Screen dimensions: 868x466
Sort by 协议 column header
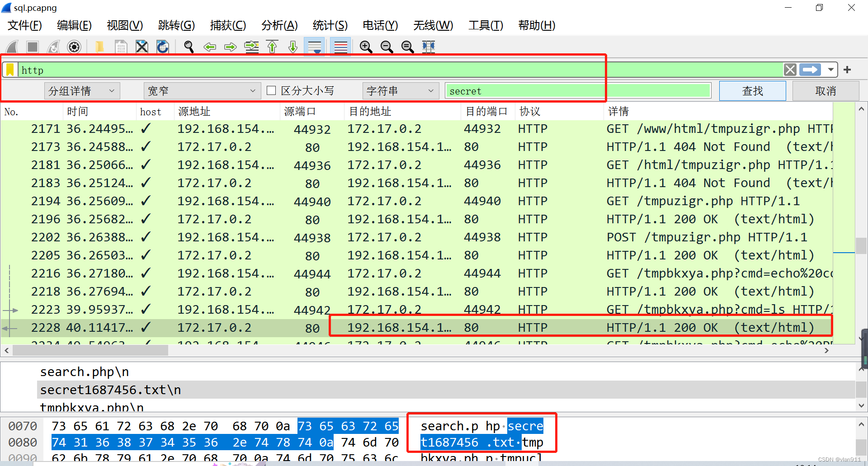pos(559,112)
